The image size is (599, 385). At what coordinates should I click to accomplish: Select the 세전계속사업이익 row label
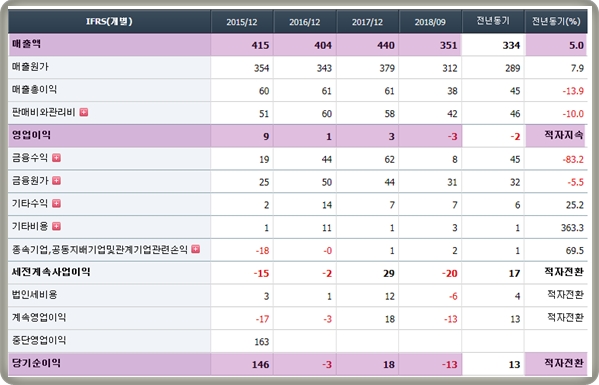(51, 272)
